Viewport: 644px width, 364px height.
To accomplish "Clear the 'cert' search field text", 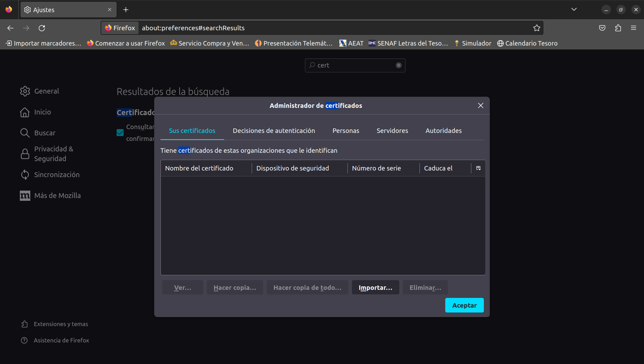I will point(399,65).
